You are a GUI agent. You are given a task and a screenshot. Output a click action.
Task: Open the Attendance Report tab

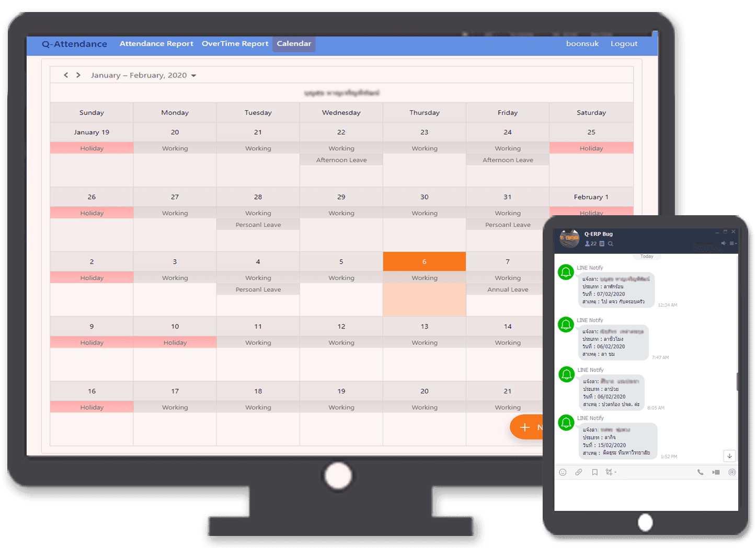coord(156,44)
